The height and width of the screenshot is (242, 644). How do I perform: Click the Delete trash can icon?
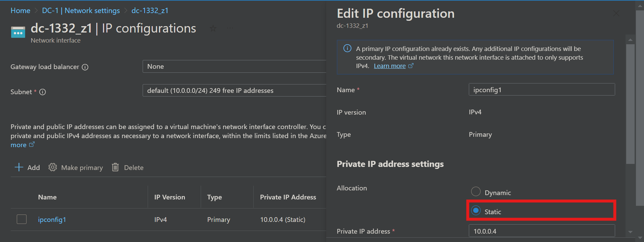(x=115, y=167)
